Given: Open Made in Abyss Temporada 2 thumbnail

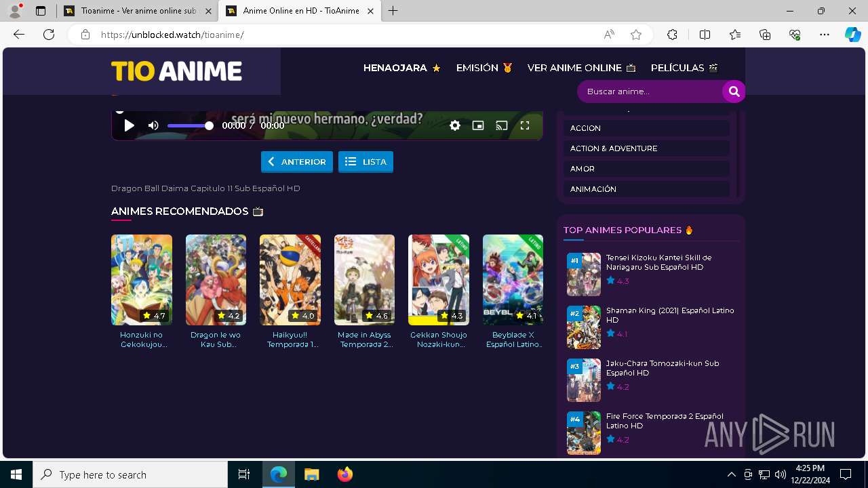Looking at the screenshot, I should point(364,280).
